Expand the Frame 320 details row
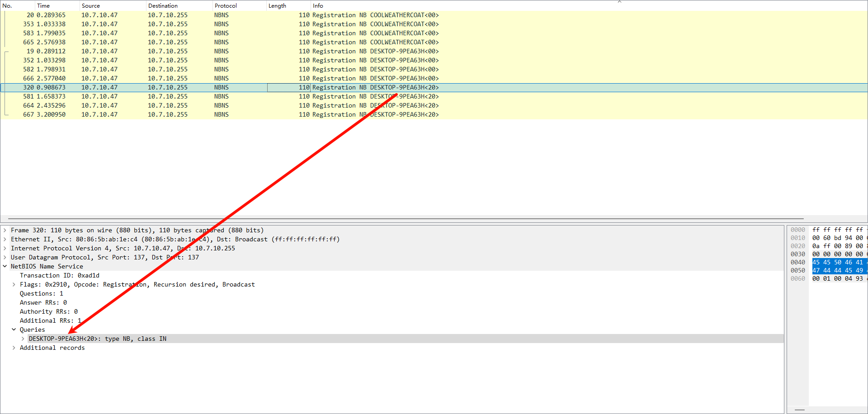This screenshot has height=414, width=868. [x=5, y=230]
